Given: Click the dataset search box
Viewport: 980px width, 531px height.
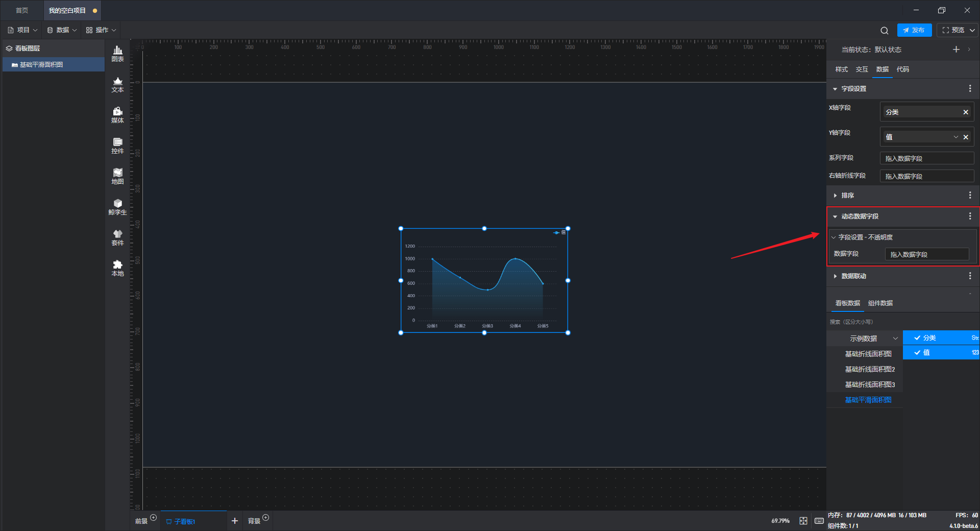Looking at the screenshot, I should 902,322.
